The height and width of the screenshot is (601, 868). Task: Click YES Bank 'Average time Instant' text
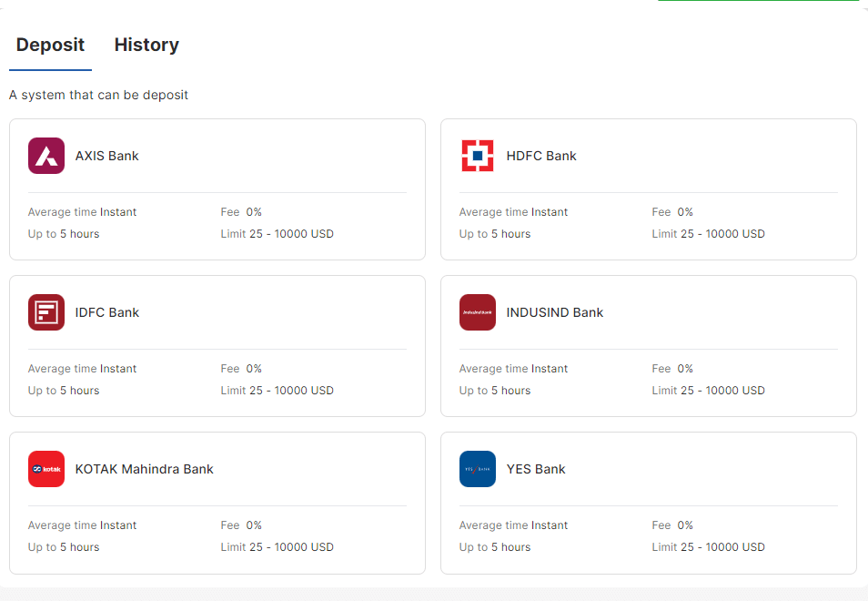[513, 525]
